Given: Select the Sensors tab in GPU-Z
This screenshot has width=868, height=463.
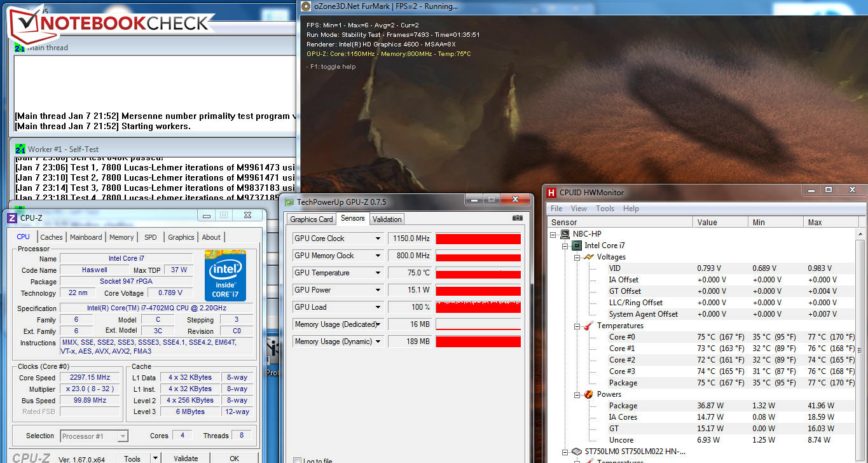Looking at the screenshot, I should coord(352,218).
